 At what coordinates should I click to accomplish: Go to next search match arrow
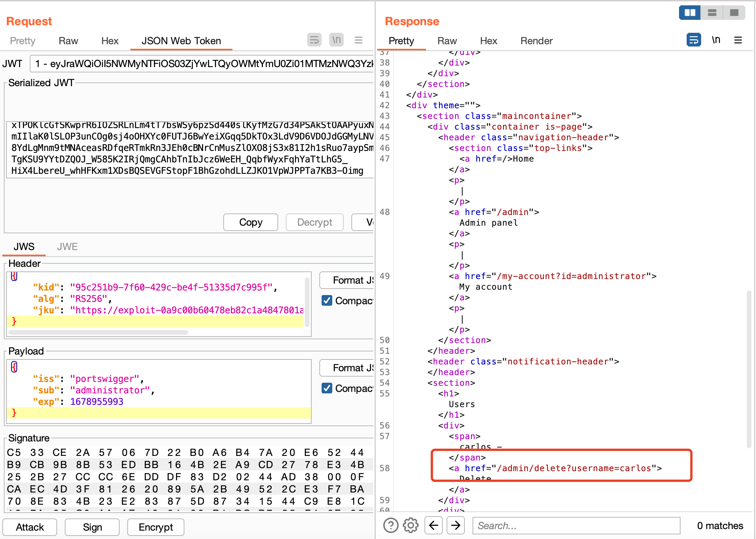(x=456, y=525)
